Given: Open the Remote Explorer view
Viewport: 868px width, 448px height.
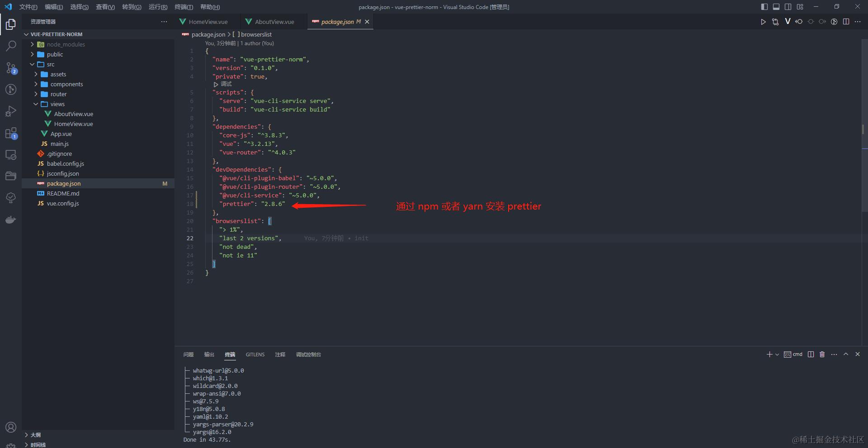Looking at the screenshot, I should [11, 154].
